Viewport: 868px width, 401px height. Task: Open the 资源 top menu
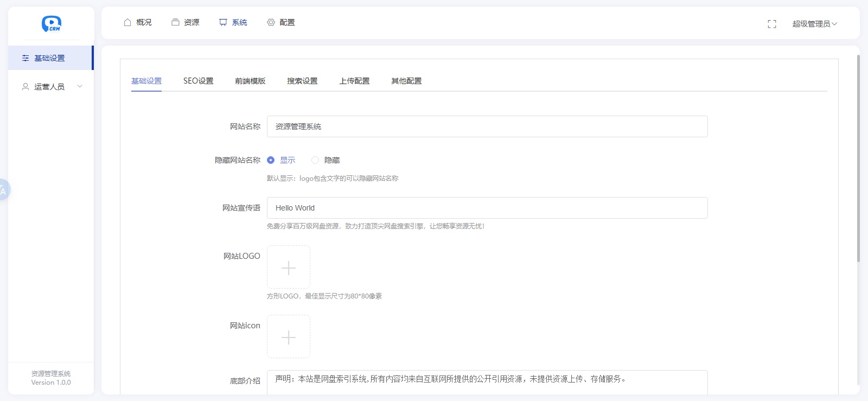point(186,22)
